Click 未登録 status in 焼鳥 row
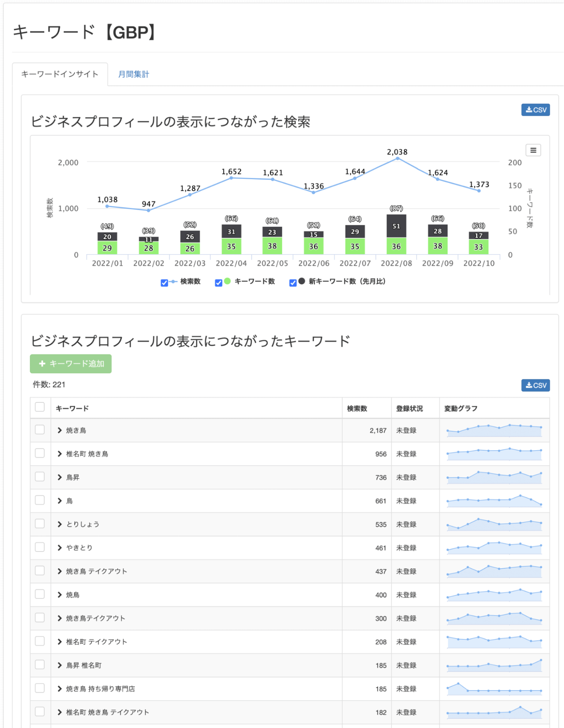Viewport: 564px width, 728px height. (406, 595)
